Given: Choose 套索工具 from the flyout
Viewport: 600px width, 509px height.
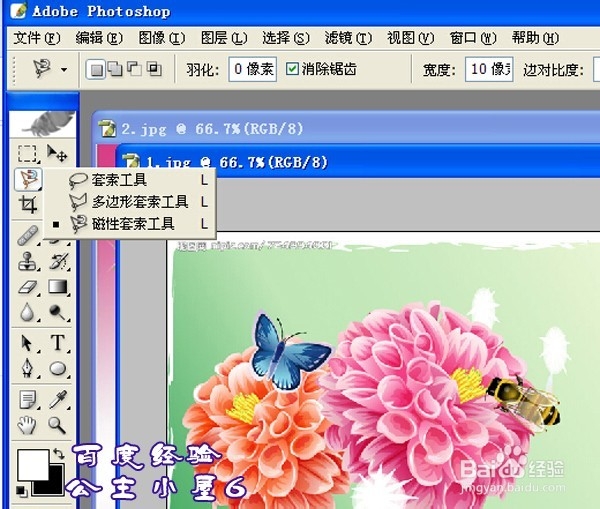Looking at the screenshot, I should point(130,180).
